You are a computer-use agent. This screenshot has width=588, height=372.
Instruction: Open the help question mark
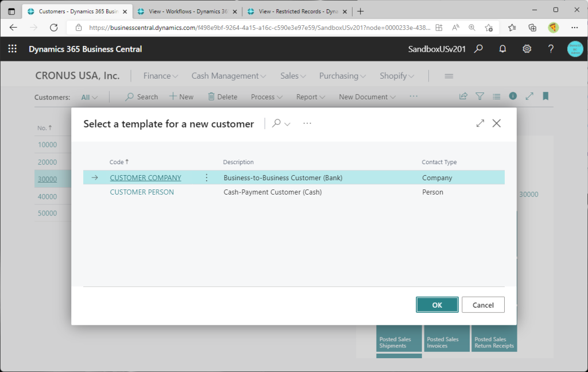coord(551,49)
